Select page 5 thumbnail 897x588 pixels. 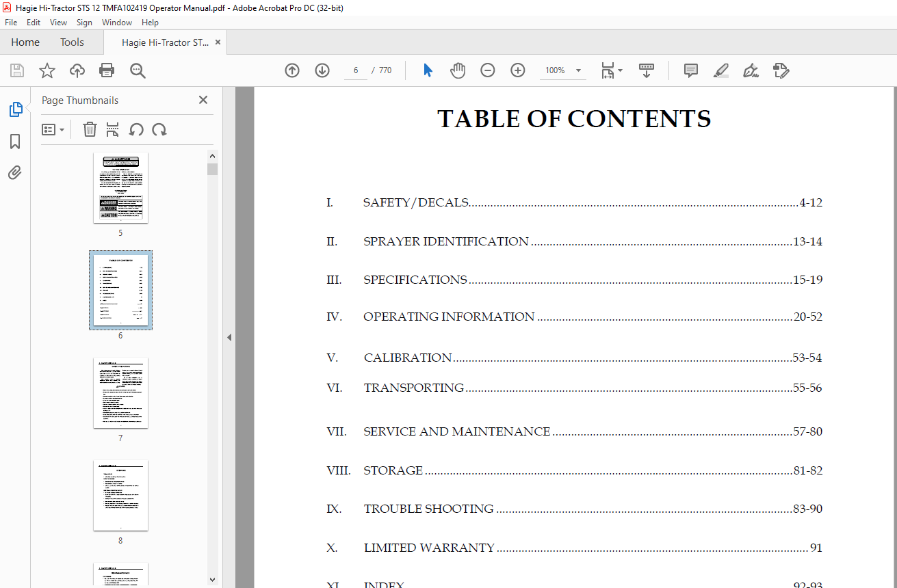pos(120,188)
